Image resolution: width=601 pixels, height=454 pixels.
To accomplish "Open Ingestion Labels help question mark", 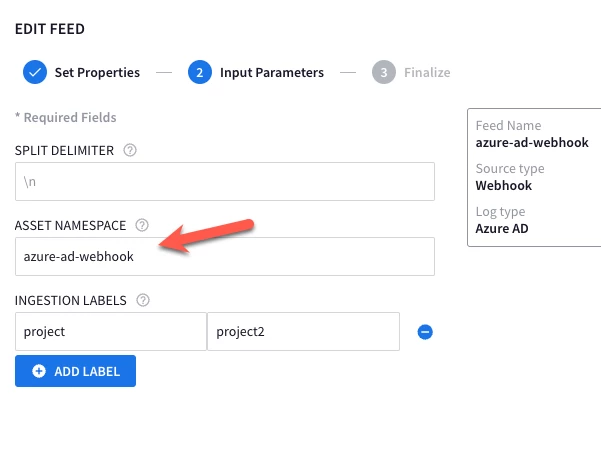I will coord(143,300).
